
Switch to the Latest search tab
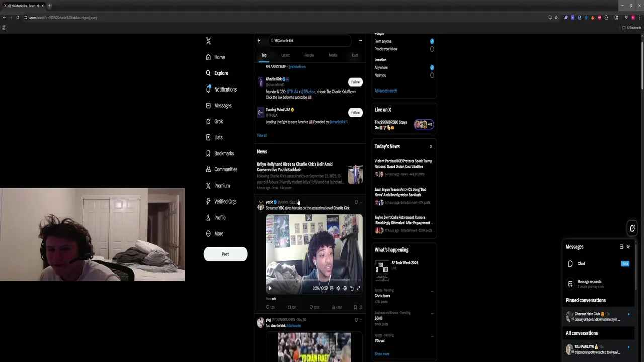point(285,55)
